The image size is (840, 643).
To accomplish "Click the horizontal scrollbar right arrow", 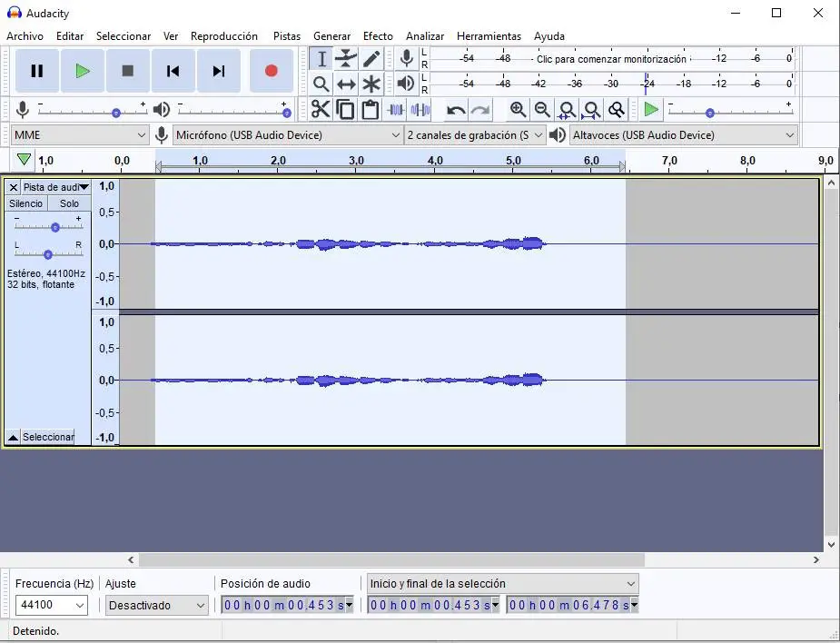I will click(x=815, y=560).
